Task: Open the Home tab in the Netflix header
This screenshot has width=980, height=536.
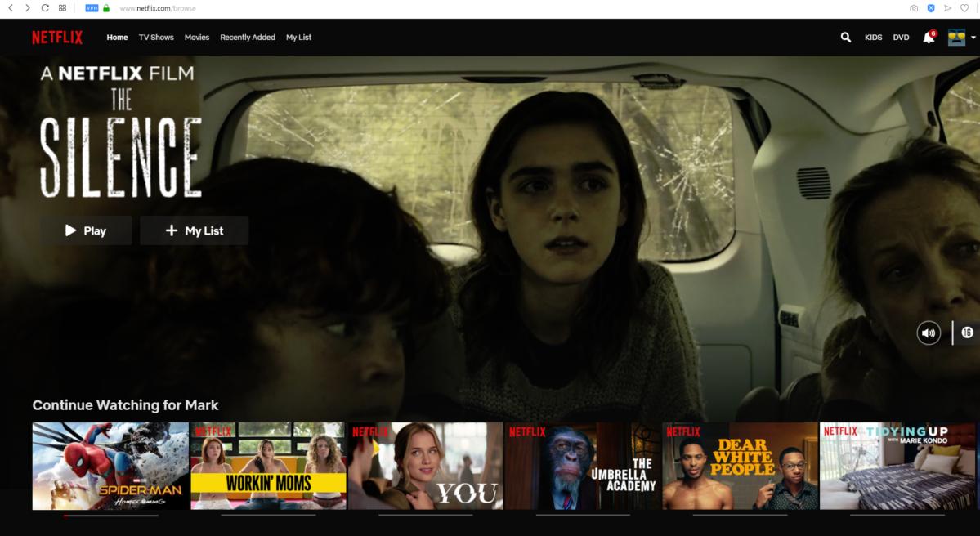Action: [x=117, y=38]
